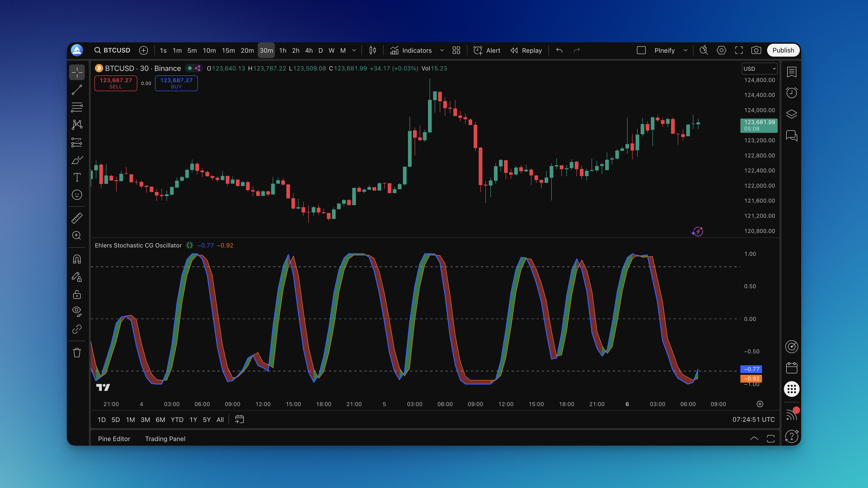
Task: Enable the magnet snapping mode
Action: [77, 259]
